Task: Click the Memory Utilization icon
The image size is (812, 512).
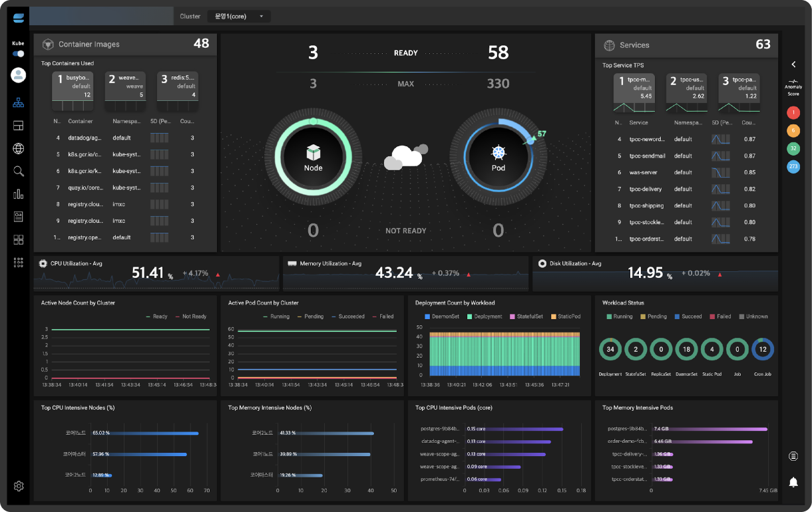Action: (292, 263)
